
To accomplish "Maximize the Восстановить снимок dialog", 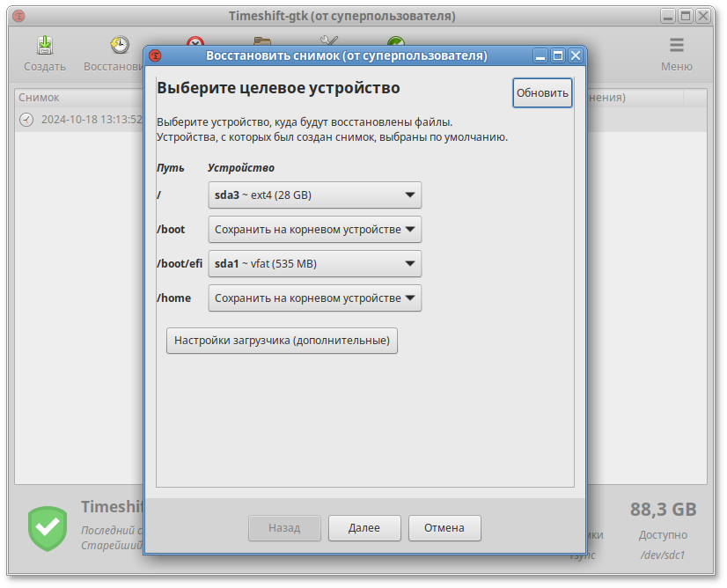I will click(557, 55).
